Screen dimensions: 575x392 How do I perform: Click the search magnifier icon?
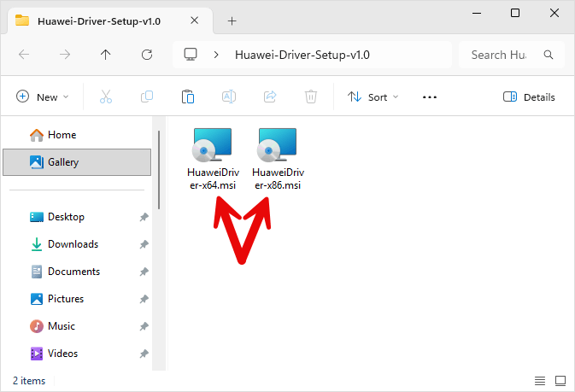549,55
